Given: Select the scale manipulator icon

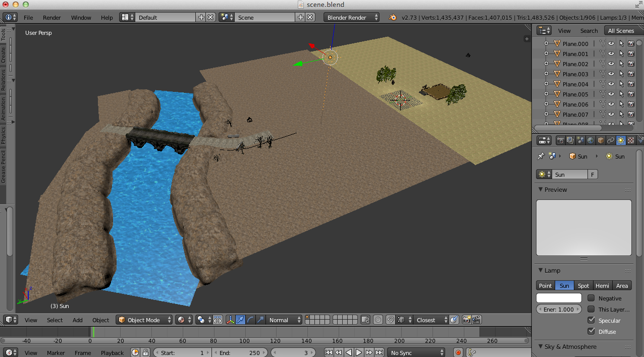Looking at the screenshot, I should point(260,320).
